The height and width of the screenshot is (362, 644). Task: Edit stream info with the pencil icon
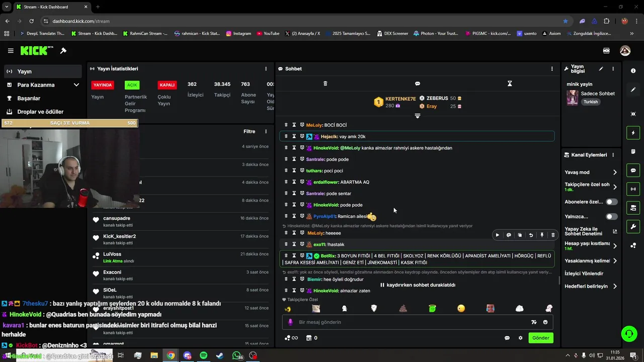pyautogui.click(x=601, y=69)
